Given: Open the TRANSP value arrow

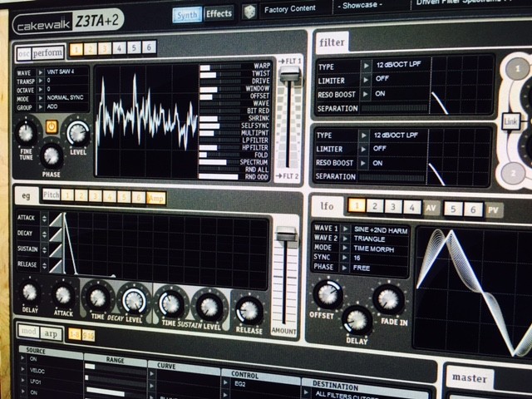Looking at the screenshot, I should pos(41,81).
